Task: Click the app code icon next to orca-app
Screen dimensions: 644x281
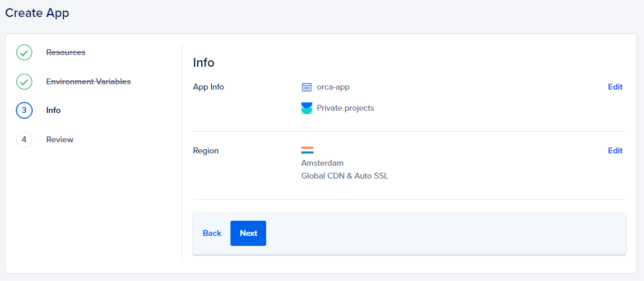Action: tap(306, 87)
